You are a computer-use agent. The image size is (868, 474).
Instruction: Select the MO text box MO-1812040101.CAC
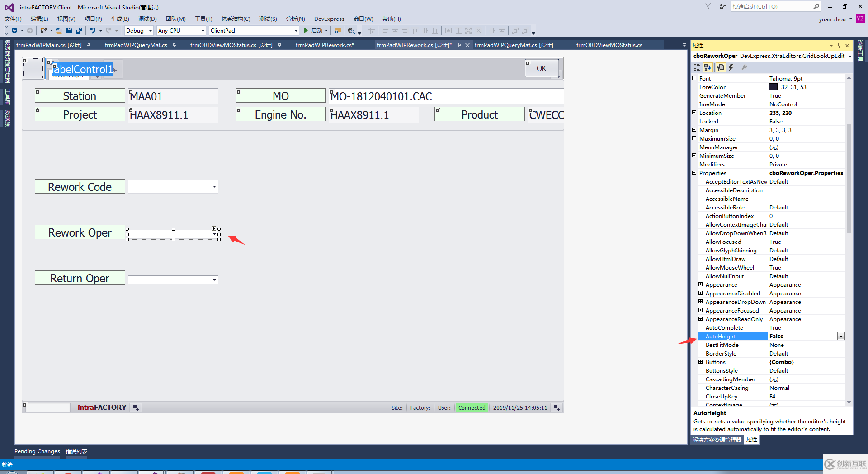pos(446,96)
